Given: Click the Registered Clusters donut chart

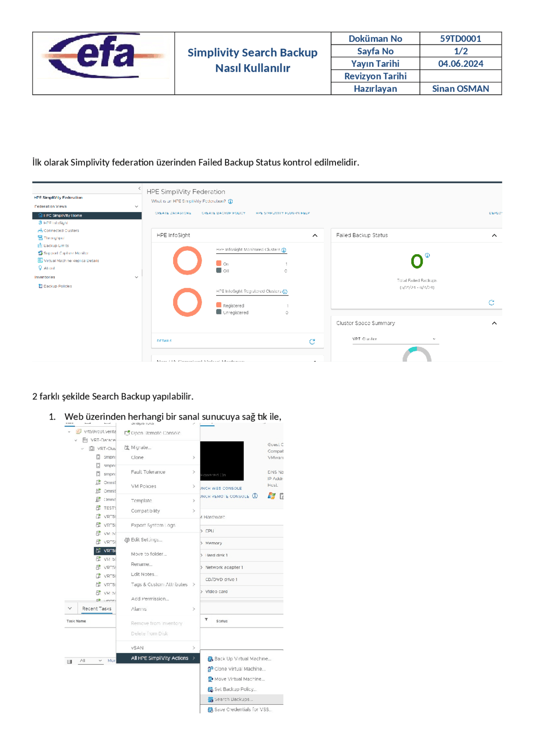Looking at the screenshot, I should tap(187, 302).
